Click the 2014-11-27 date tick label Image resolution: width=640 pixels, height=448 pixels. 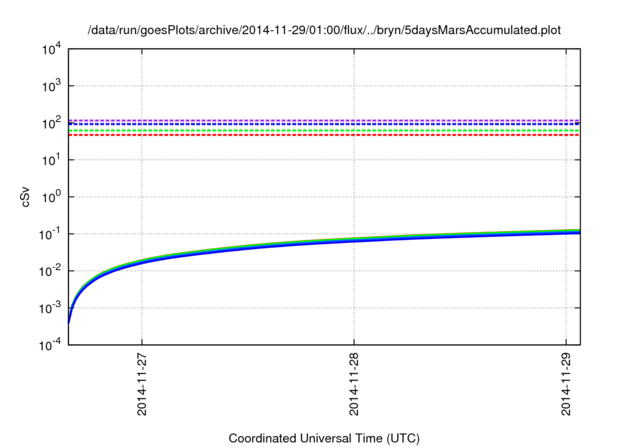pos(142,384)
